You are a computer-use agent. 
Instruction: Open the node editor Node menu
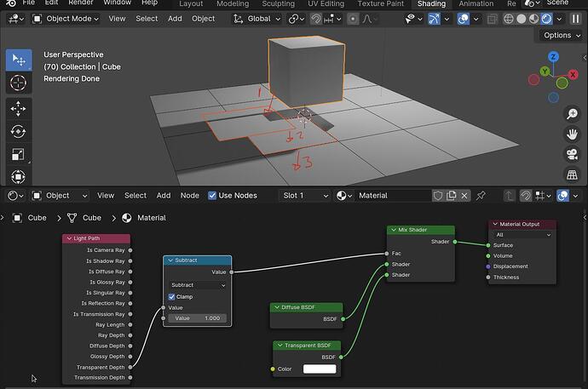click(x=190, y=196)
